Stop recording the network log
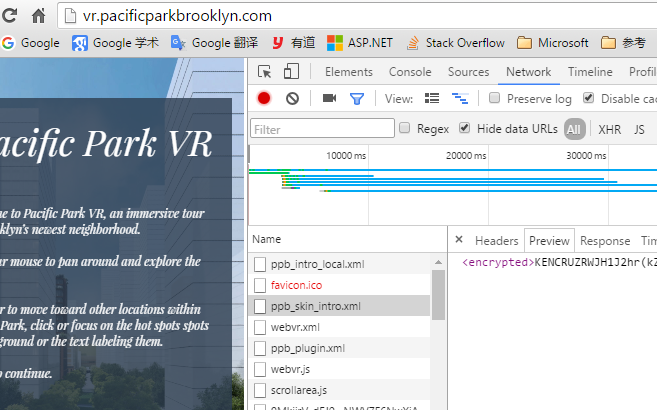The height and width of the screenshot is (410, 657). coord(264,98)
